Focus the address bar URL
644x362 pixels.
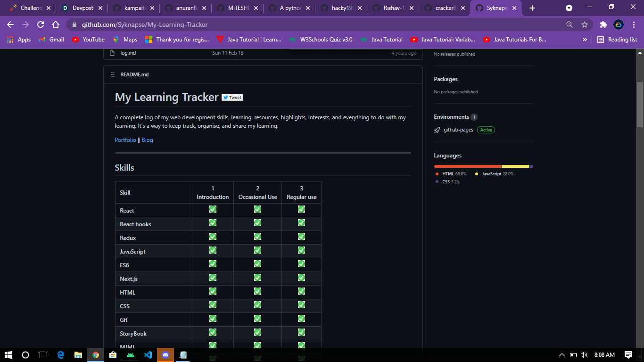145,25
